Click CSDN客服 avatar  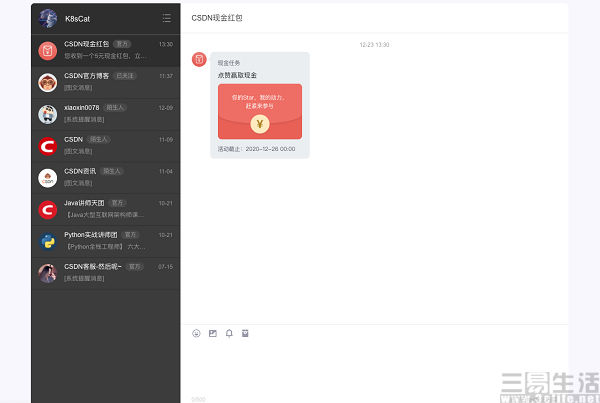[x=48, y=273]
